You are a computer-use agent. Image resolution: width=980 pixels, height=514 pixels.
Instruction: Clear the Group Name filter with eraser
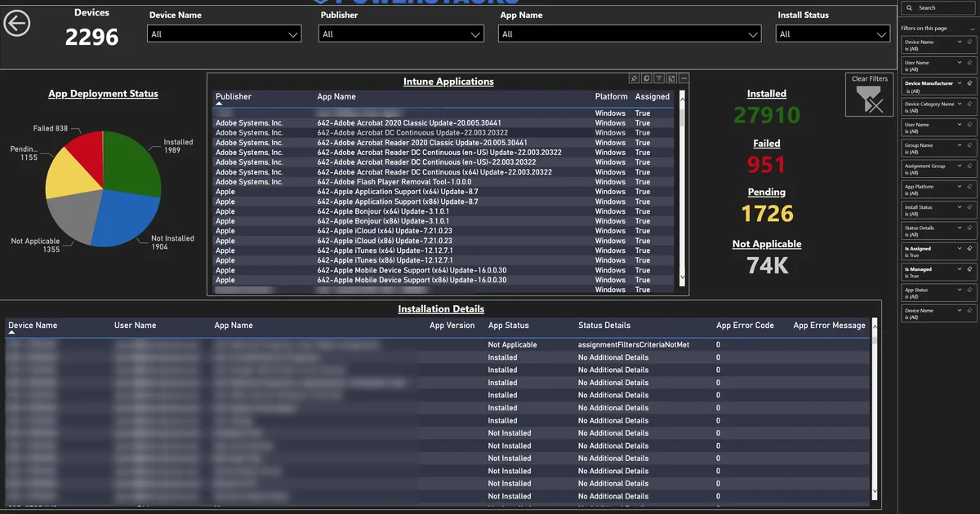click(x=969, y=145)
